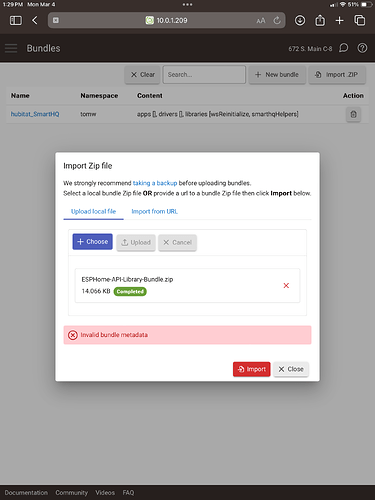Select the Upload local file tab
The width and height of the screenshot is (375, 500).
click(93, 211)
